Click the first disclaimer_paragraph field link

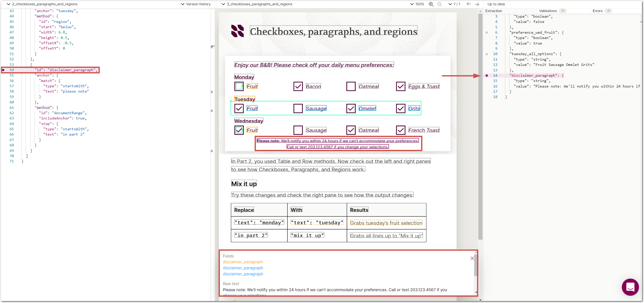click(x=243, y=262)
